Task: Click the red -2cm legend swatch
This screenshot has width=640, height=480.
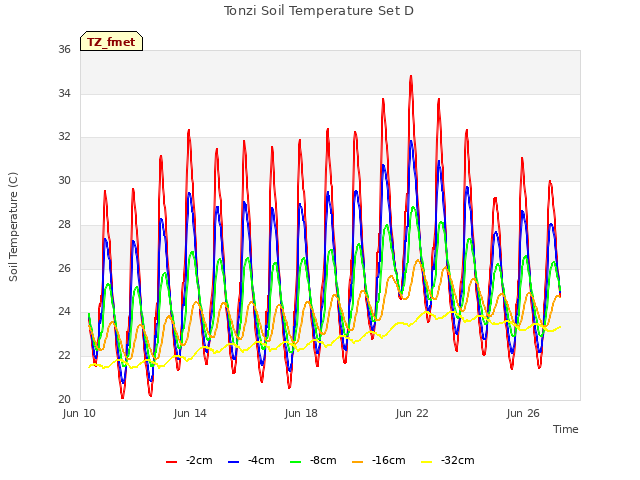Action: coord(171,462)
